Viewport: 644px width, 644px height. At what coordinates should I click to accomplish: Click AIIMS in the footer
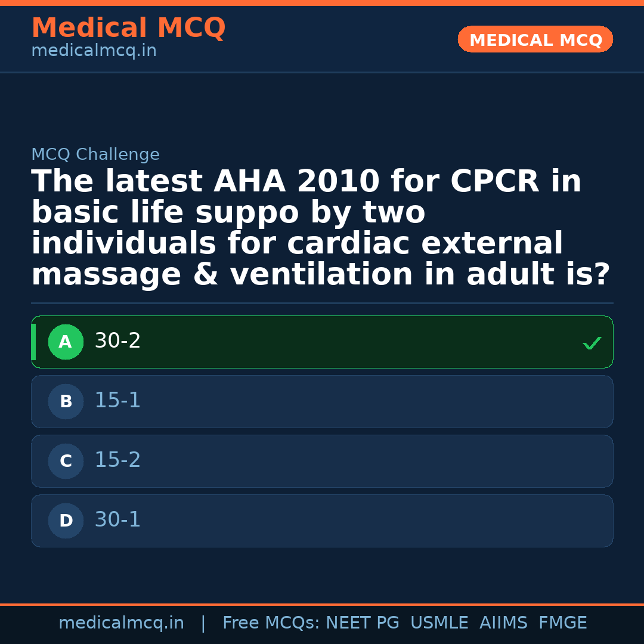coord(503,623)
